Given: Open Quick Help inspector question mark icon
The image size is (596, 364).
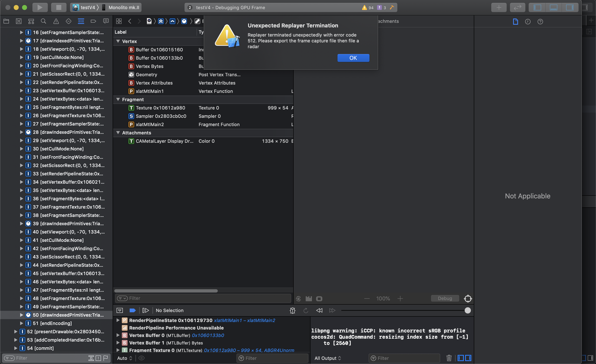Looking at the screenshot, I should pos(541,21).
